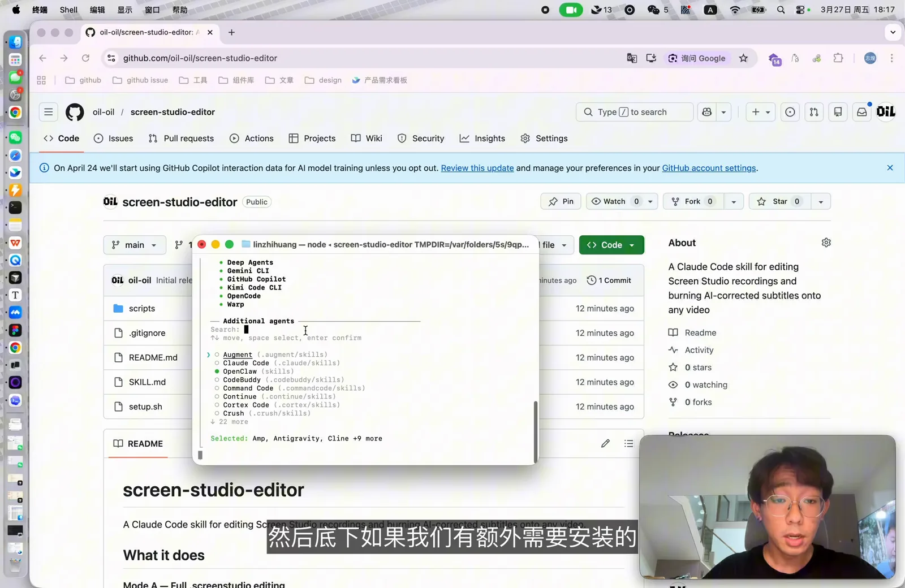The image size is (905, 588).
Task: Click the terminal window scrollbar
Action: click(x=536, y=431)
